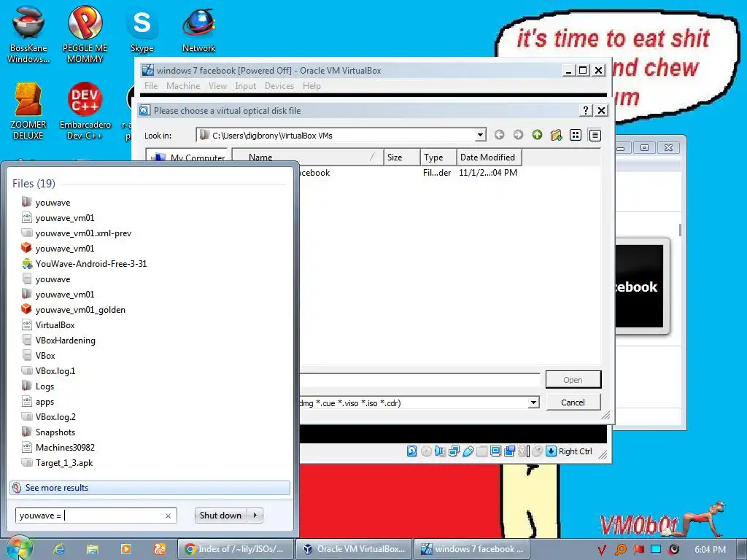Click the recording status bar indicator

click(509, 451)
